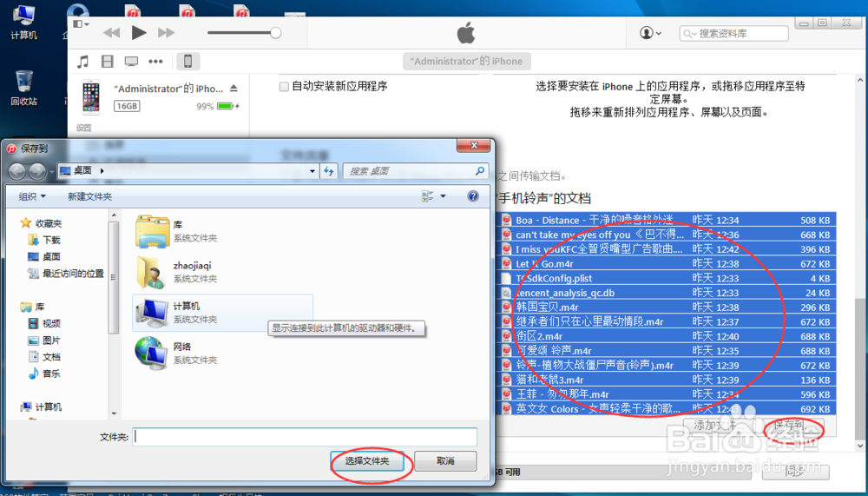
Task: Select 文档 library in sidebar
Action: 44,357
